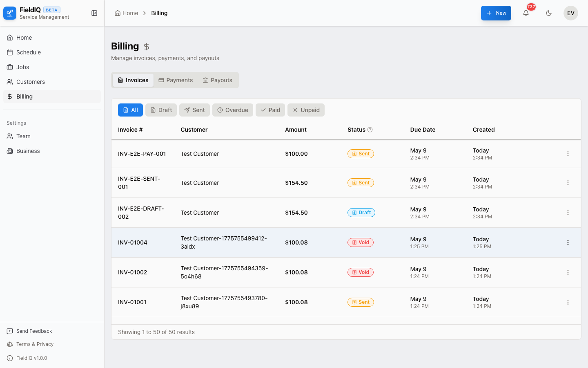Open notifications from the bell icon
Screen dimensions: 588x368
click(526, 13)
